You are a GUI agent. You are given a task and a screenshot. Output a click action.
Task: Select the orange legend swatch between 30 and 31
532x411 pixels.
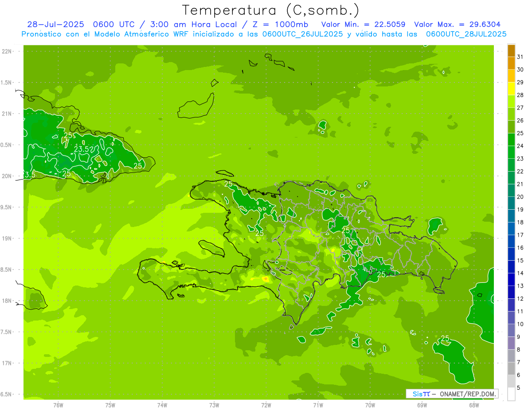pos(511,63)
